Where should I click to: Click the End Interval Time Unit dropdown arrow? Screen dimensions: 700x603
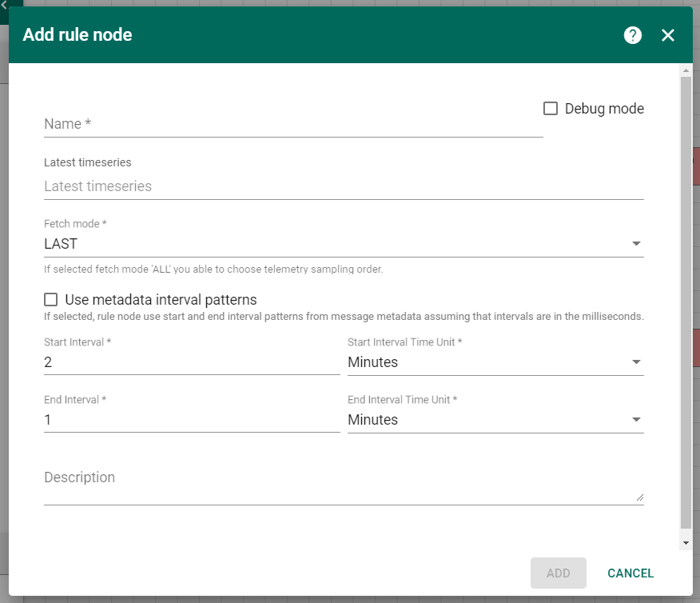pos(637,419)
